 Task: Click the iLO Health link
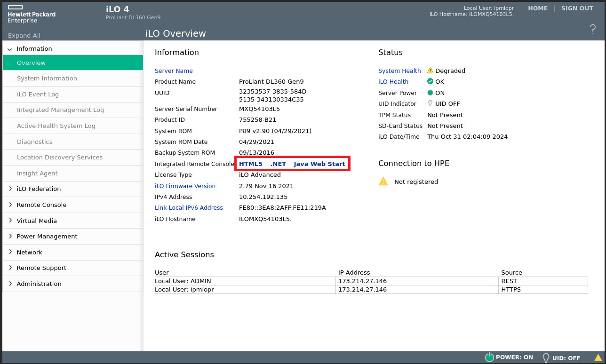point(393,81)
